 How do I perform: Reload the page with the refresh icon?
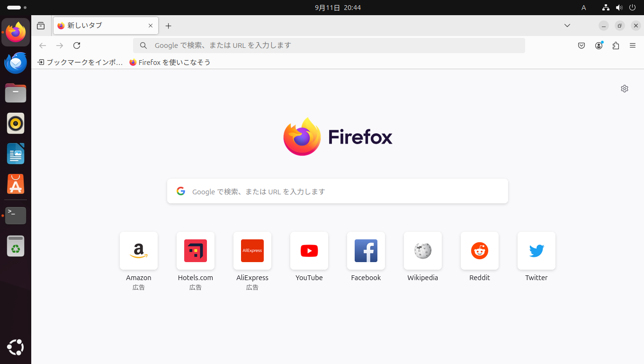(x=77, y=45)
